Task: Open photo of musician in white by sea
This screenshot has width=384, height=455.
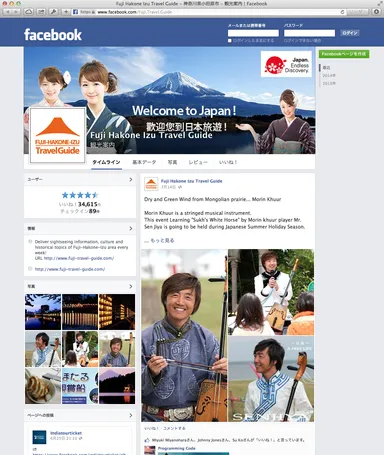Action: 271,379
